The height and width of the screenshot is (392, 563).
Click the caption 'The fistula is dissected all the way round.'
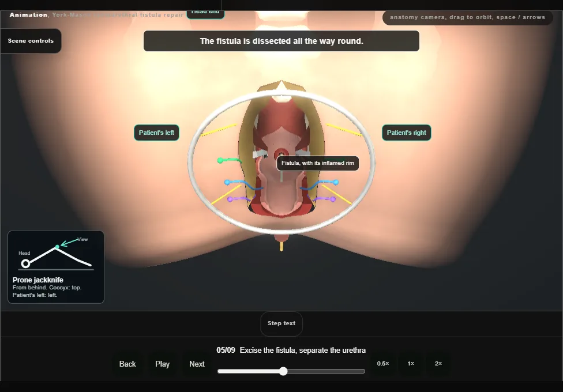coord(281,41)
